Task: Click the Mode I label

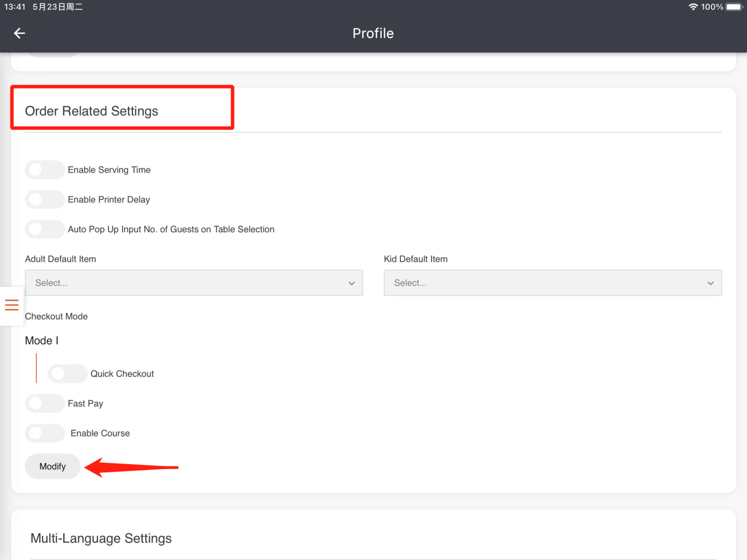Action: tap(41, 340)
